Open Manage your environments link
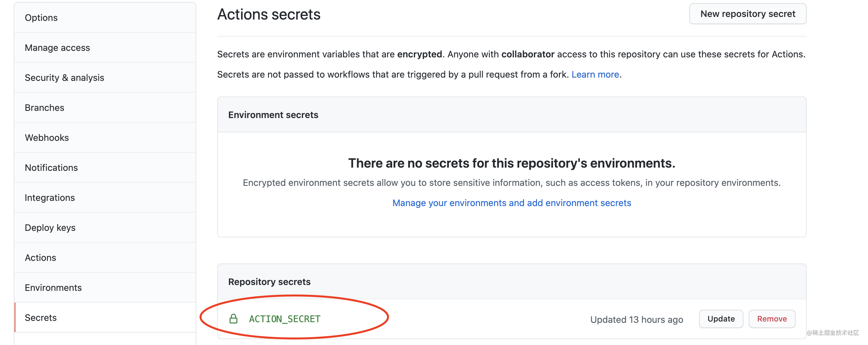This screenshot has height=345, width=868. point(512,203)
